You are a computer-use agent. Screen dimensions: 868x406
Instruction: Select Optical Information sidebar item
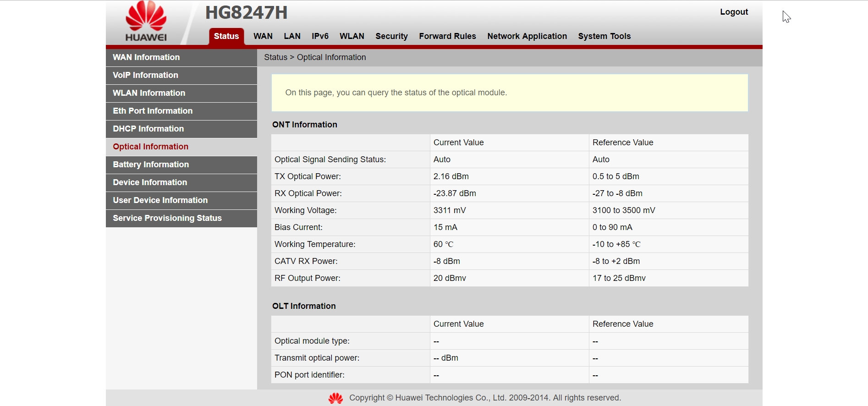coord(181,147)
